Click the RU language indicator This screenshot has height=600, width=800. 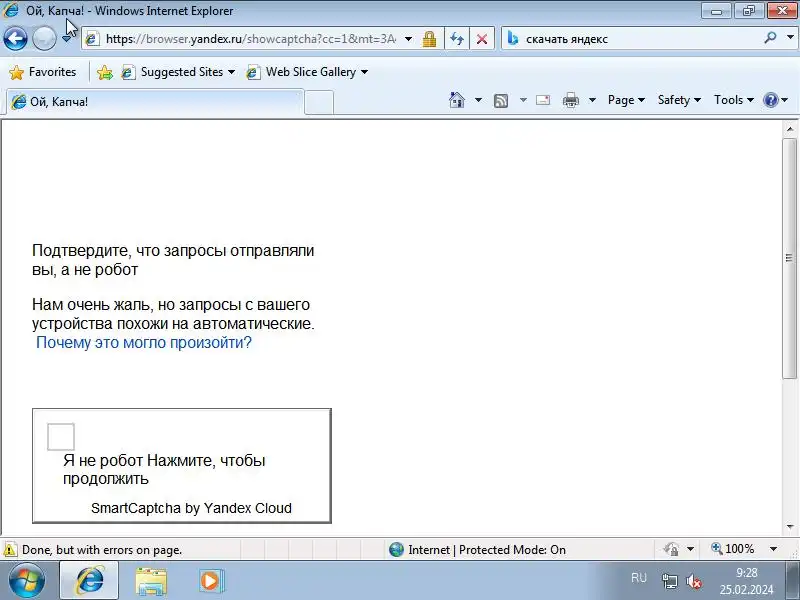(639, 578)
